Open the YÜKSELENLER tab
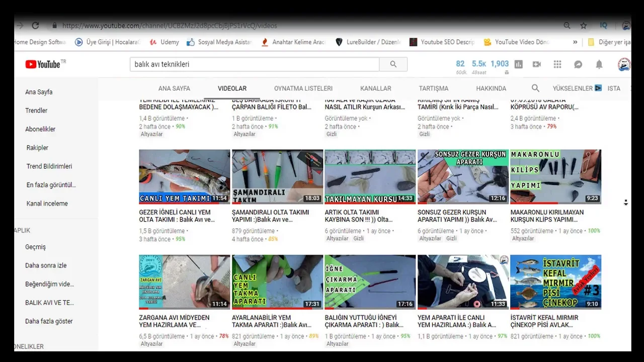 573,88
